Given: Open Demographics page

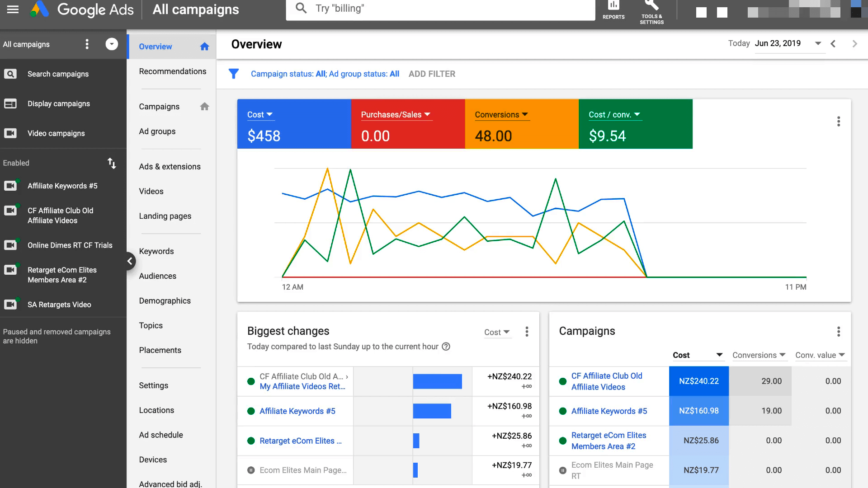Looking at the screenshot, I should pos(165,301).
